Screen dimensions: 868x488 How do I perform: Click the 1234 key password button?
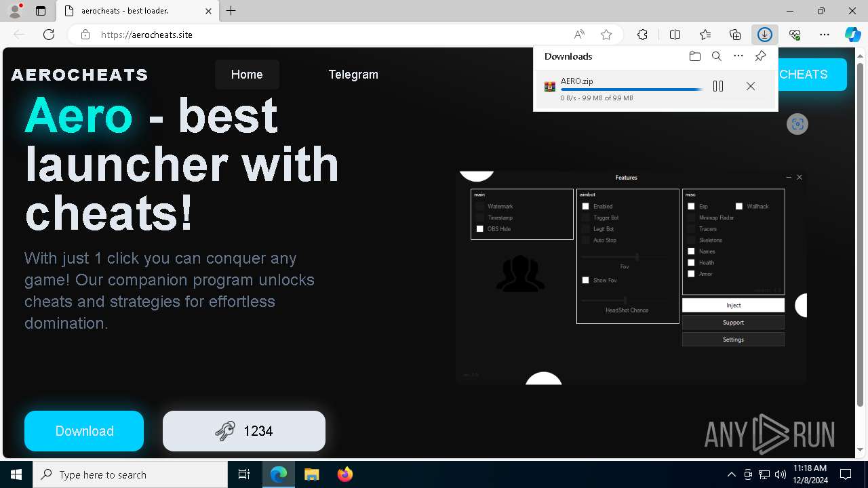click(244, 431)
